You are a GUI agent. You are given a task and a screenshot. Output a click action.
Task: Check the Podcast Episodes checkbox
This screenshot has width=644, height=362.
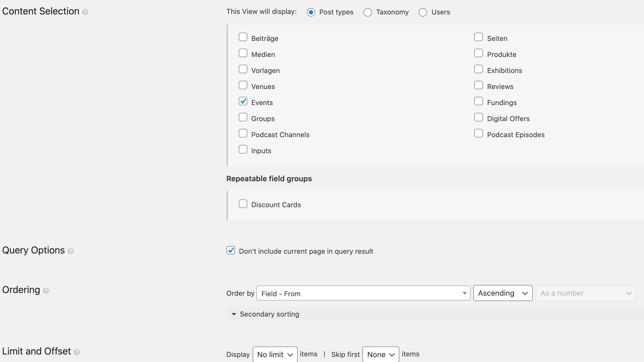point(479,133)
